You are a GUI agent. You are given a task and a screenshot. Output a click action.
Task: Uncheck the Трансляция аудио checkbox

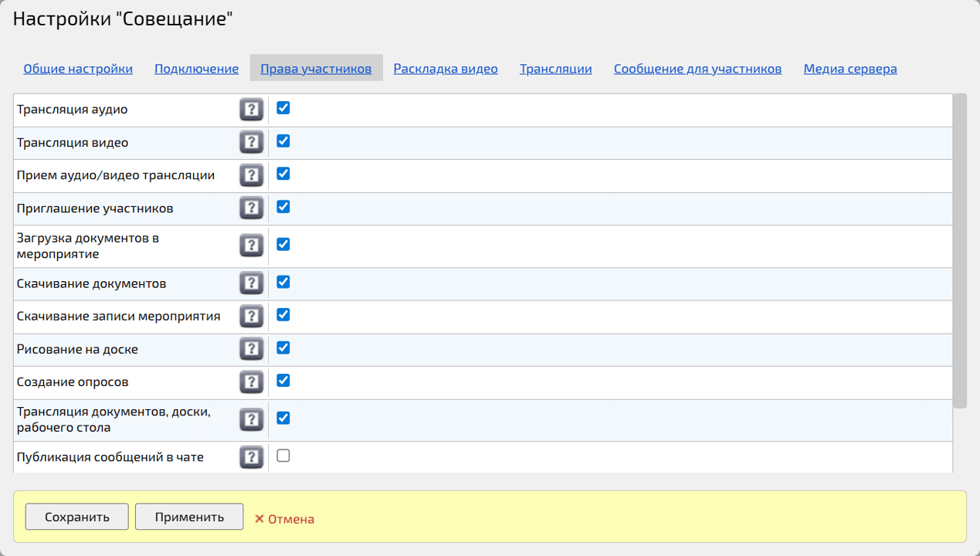click(283, 108)
